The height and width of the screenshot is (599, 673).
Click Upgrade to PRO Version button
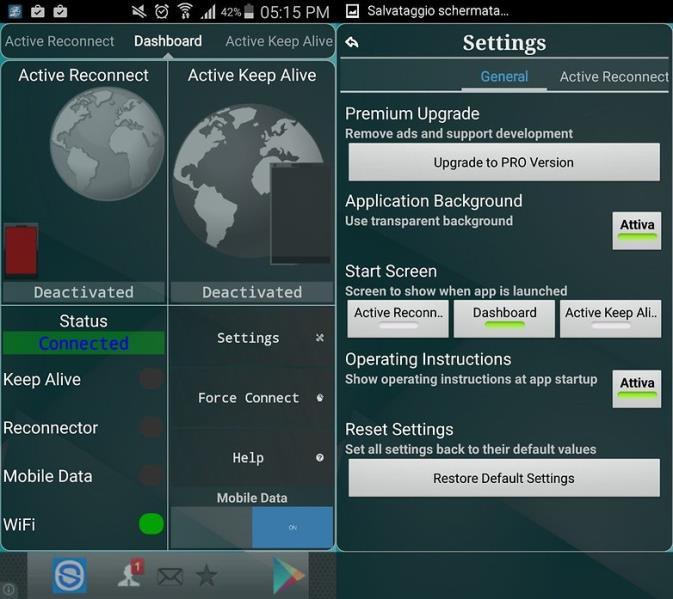click(x=504, y=162)
